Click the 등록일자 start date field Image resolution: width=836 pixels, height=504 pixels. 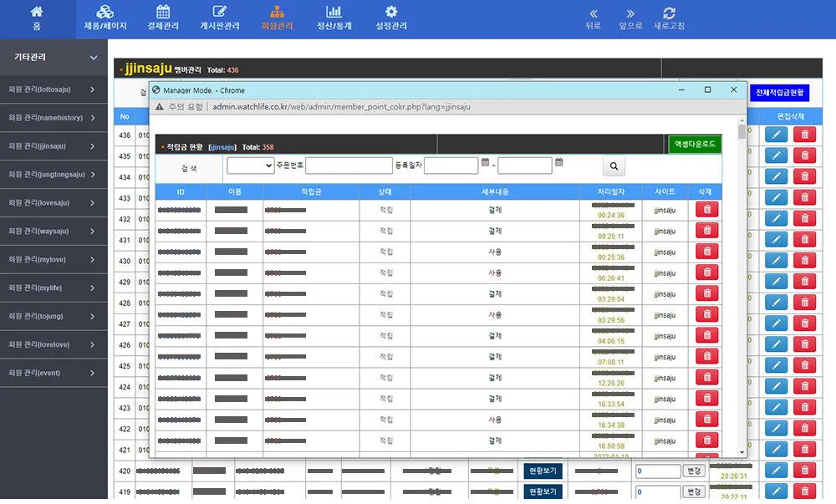click(x=451, y=165)
